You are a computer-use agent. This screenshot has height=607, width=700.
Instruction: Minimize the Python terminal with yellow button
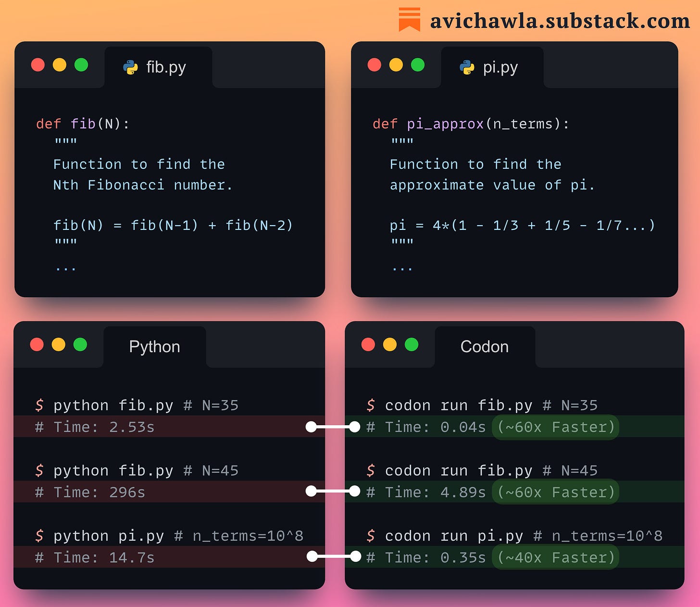point(59,344)
